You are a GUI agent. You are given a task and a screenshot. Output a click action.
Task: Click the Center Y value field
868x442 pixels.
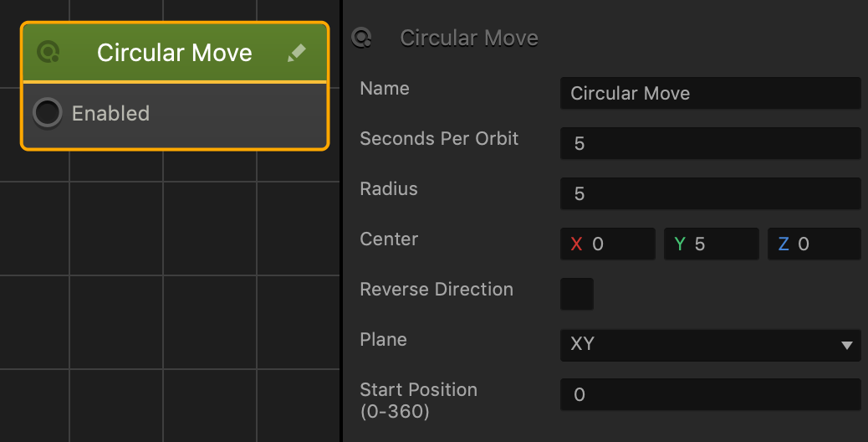(x=712, y=244)
